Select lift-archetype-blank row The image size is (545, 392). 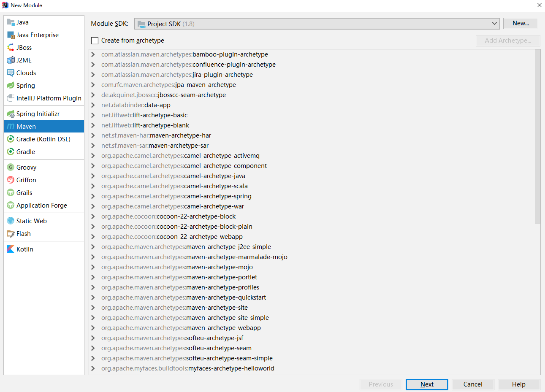[x=312, y=125]
